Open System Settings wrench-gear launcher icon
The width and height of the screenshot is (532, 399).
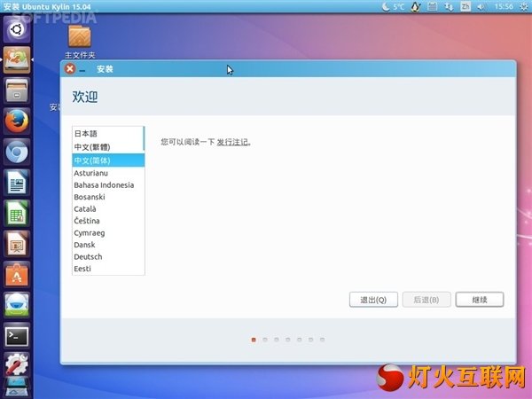[x=17, y=364]
